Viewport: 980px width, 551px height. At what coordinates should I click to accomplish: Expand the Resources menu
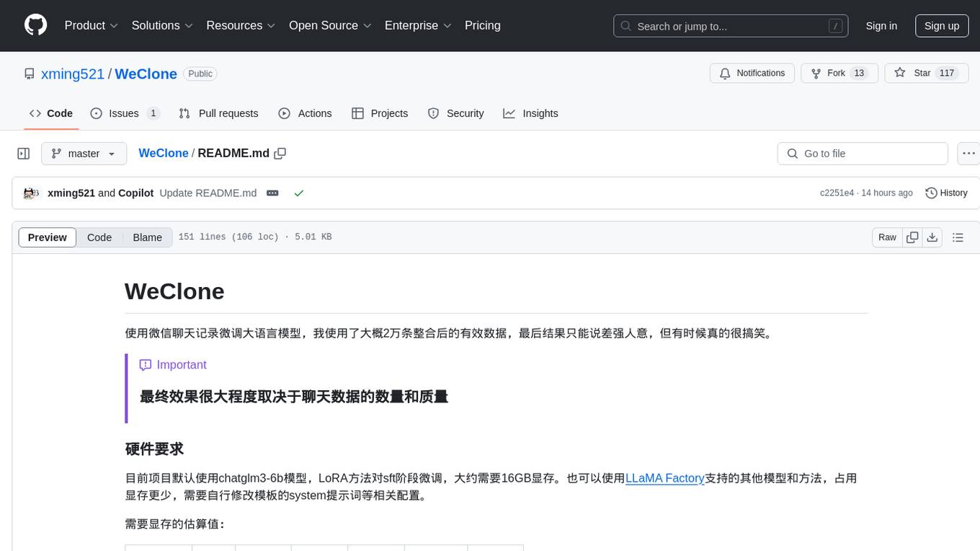(x=241, y=25)
